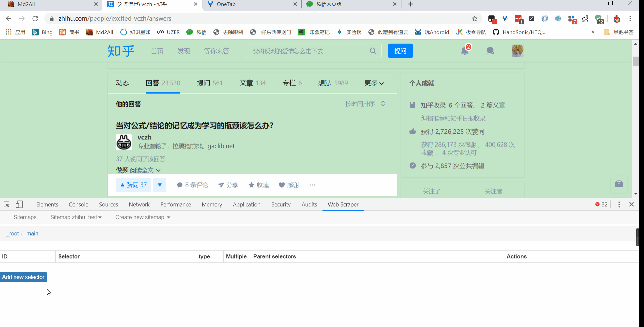Open the Sitemaps menu item
The height and width of the screenshot is (327, 644).
coord(25,217)
